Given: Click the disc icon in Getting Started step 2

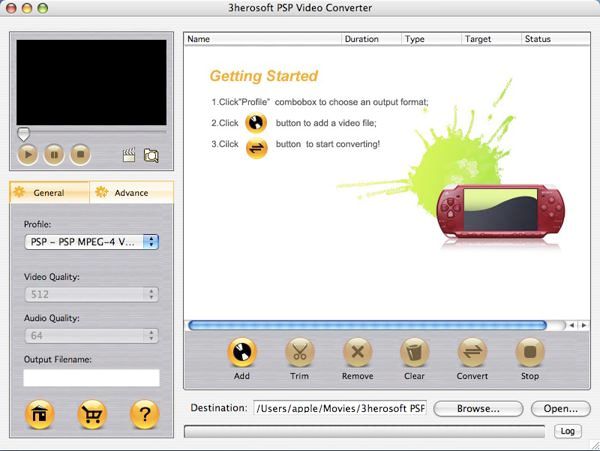Looking at the screenshot, I should click(x=256, y=123).
